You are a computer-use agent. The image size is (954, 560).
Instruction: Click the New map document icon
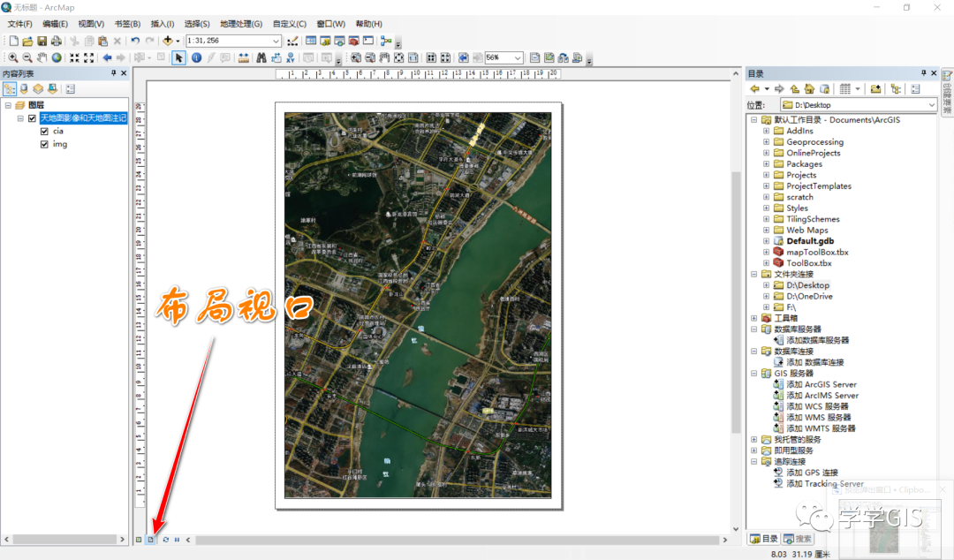pyautogui.click(x=13, y=41)
